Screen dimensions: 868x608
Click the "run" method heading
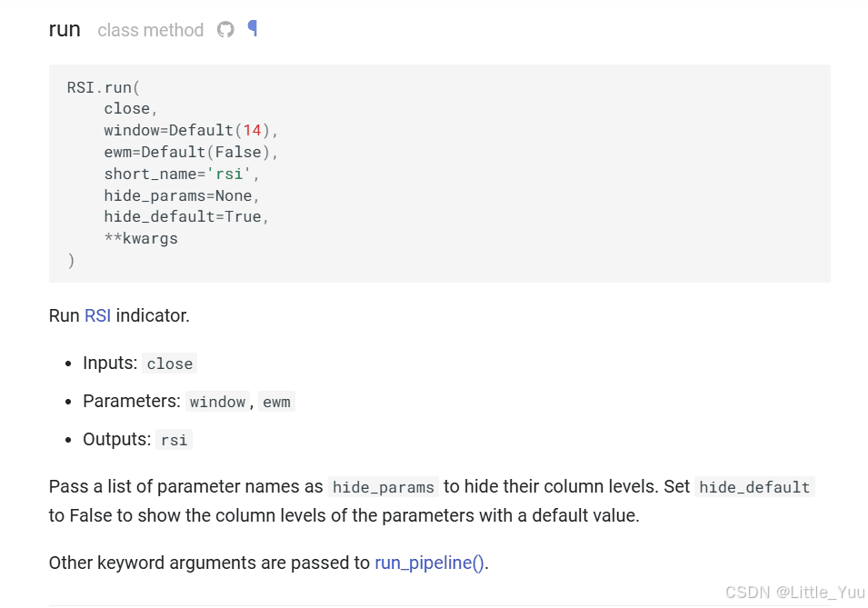coord(65,29)
